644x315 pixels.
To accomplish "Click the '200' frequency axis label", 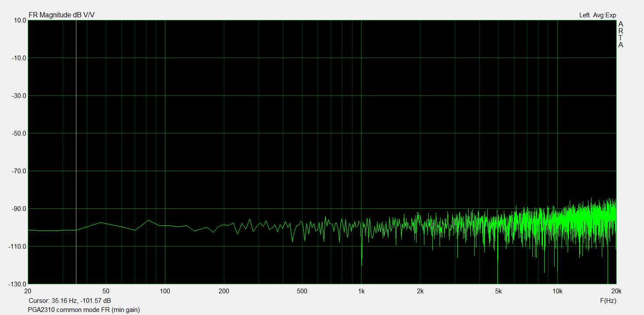I will tap(224, 291).
